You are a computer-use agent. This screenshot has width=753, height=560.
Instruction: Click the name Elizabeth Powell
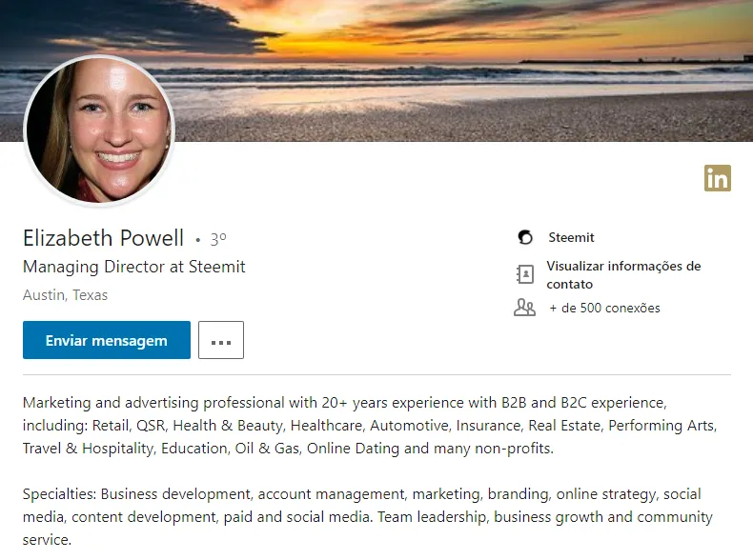click(x=103, y=238)
